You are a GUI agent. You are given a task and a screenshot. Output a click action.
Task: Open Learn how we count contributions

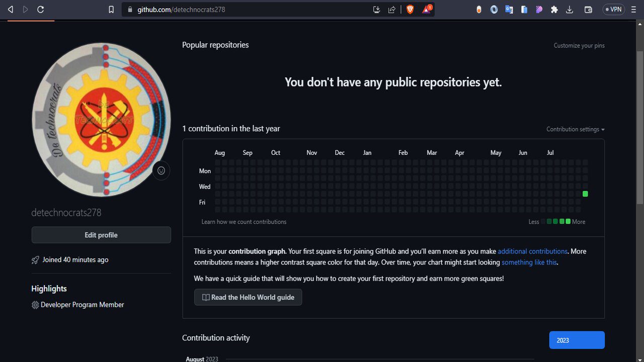point(244,222)
